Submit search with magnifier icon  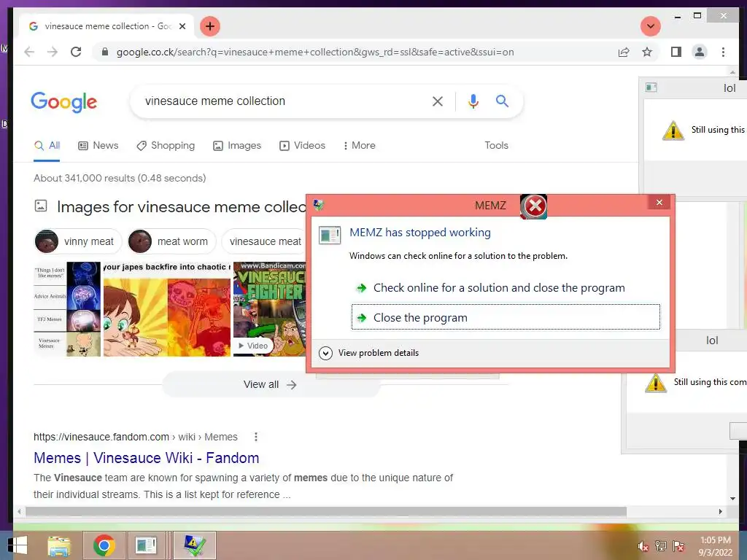tap(502, 101)
